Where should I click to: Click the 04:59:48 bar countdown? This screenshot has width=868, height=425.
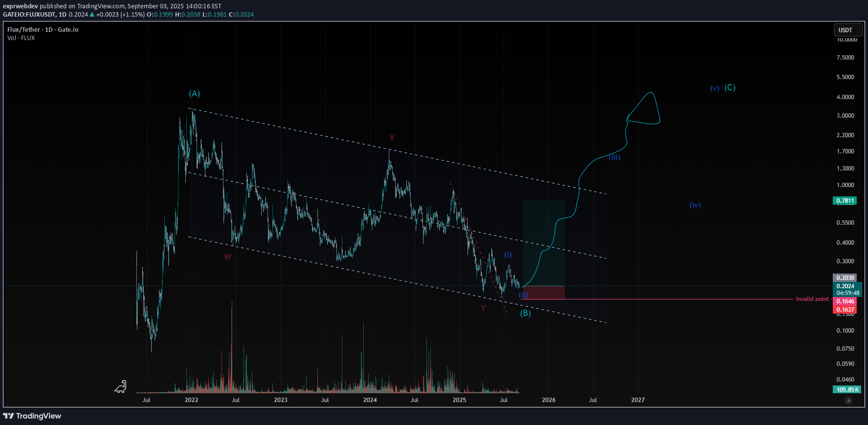(847, 293)
